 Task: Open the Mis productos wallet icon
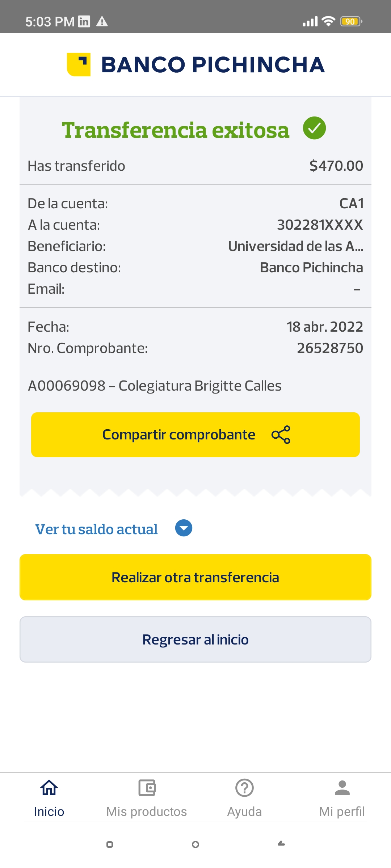coord(147,788)
